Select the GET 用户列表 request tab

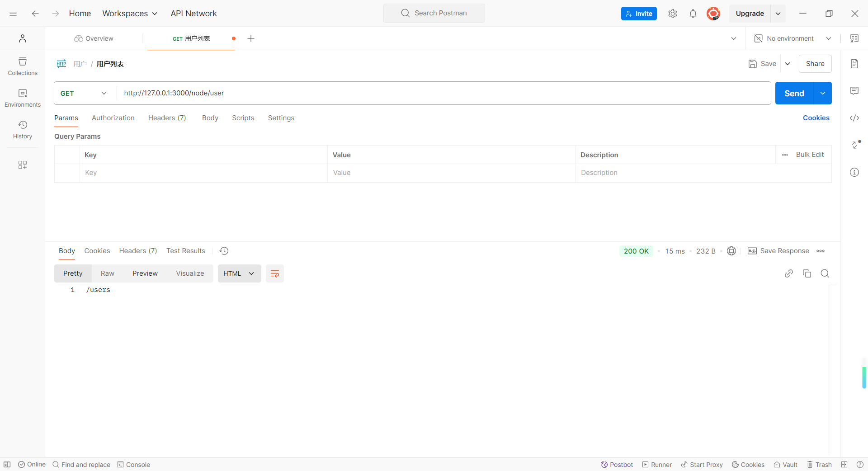coord(191,38)
